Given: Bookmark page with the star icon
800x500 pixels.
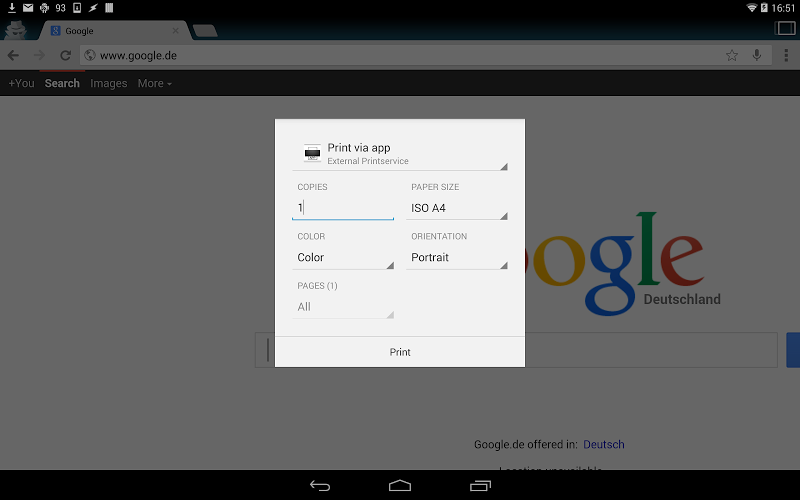Looking at the screenshot, I should 732,55.
